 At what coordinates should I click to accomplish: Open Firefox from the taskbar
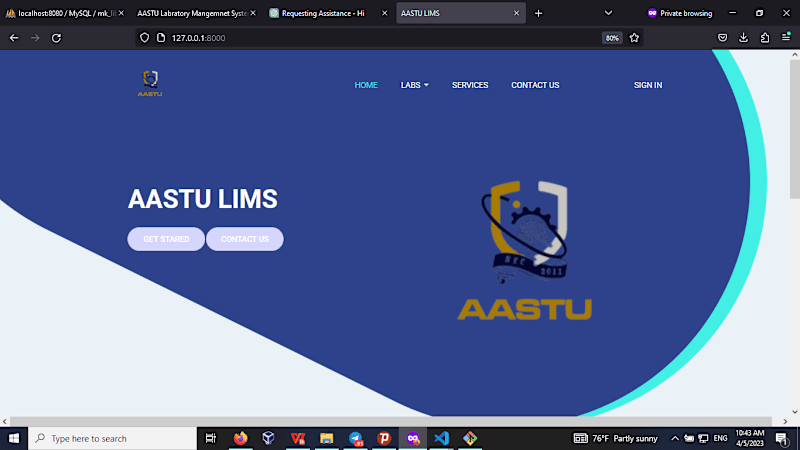240,438
